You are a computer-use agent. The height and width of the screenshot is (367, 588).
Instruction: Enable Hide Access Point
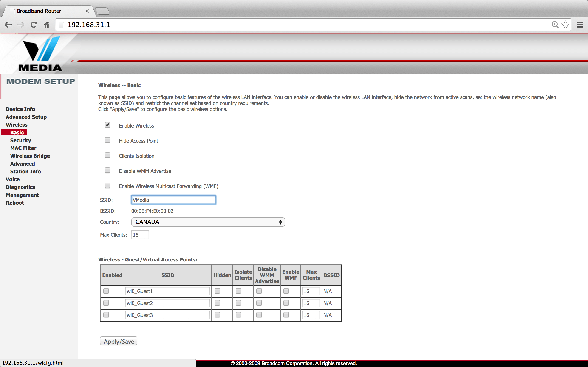pyautogui.click(x=107, y=140)
